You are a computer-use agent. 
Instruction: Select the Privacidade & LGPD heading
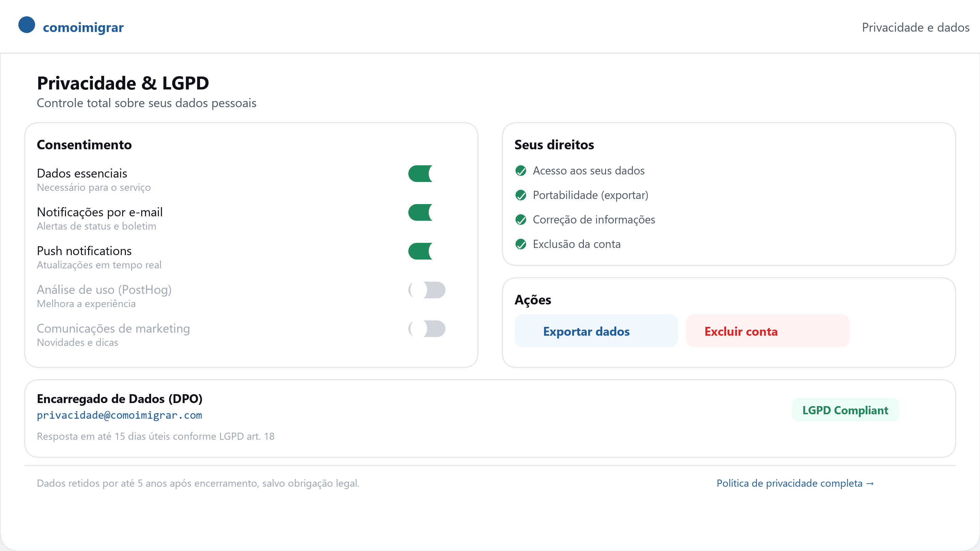click(x=123, y=83)
